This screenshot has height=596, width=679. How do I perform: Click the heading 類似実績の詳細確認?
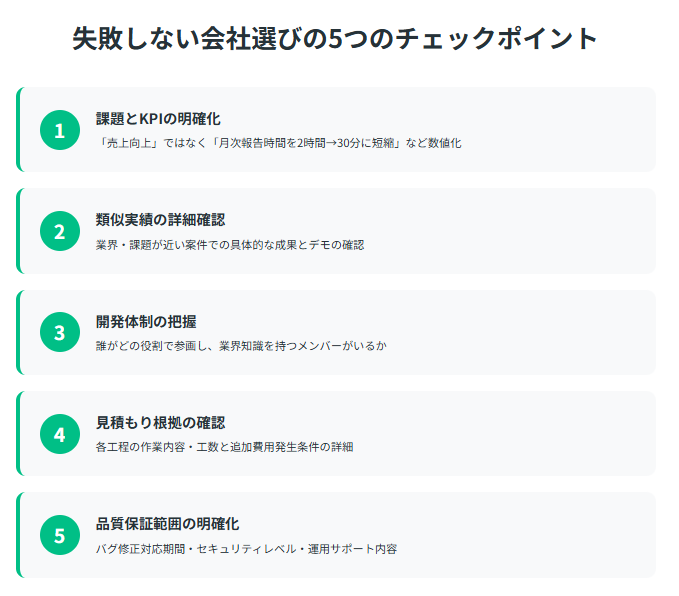pos(160,220)
